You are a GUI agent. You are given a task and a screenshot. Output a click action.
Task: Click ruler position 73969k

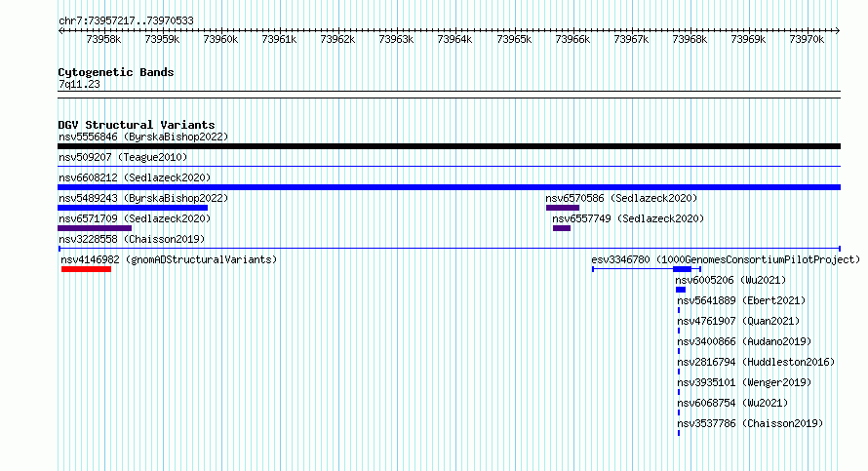point(748,39)
